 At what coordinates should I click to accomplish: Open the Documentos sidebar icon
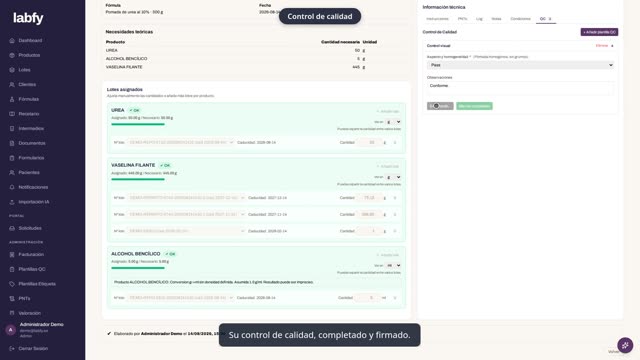(x=12, y=143)
